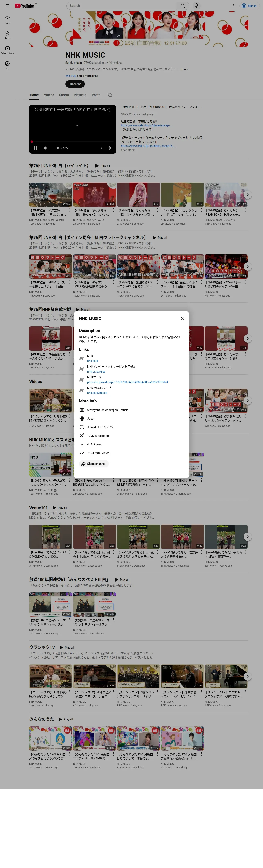Open options for サカナクション 新宝島 video
This screenshot has width=263, height=868.
tap(201, 210)
